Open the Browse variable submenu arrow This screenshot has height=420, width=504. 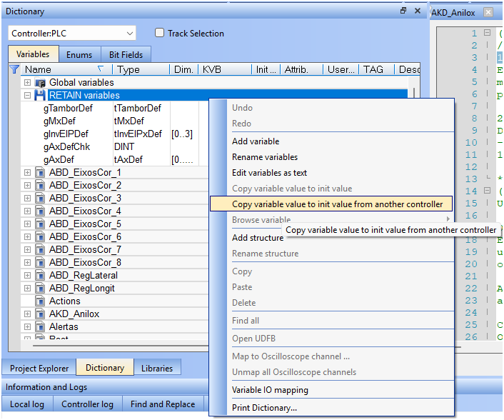tap(448, 219)
